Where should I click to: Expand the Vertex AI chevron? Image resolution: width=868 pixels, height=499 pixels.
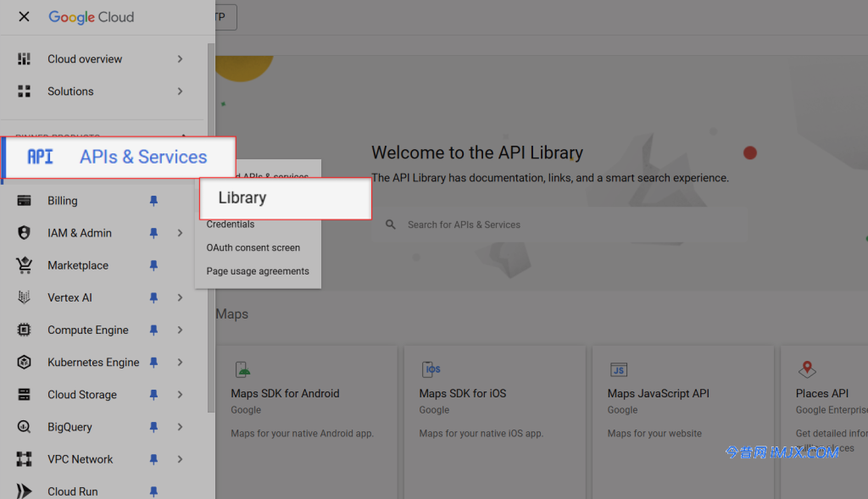click(180, 297)
